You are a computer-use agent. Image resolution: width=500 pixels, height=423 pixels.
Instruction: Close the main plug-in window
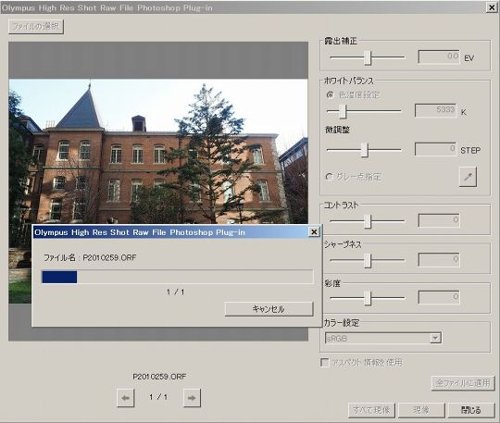pos(492,7)
